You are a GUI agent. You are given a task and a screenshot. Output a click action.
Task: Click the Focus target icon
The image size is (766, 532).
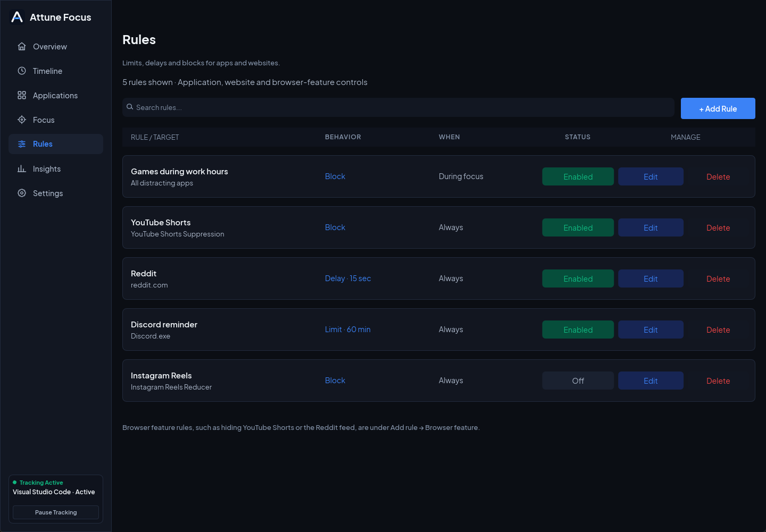coord(22,120)
